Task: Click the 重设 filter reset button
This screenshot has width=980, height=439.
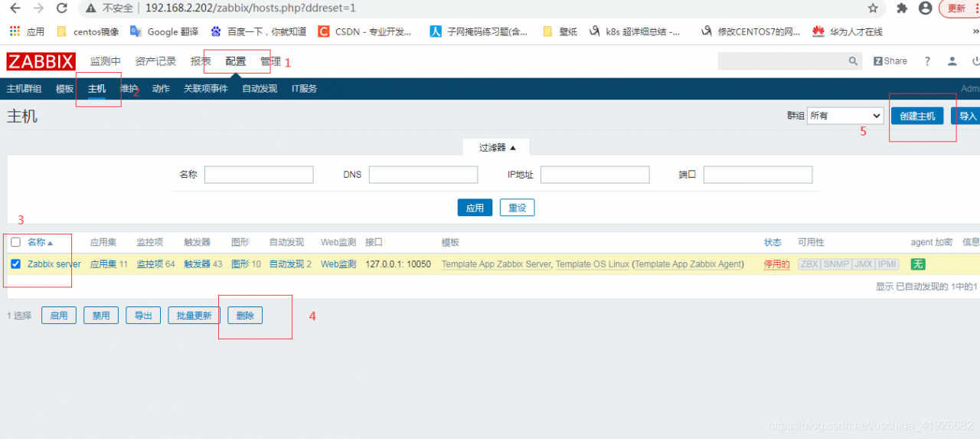Action: click(518, 208)
